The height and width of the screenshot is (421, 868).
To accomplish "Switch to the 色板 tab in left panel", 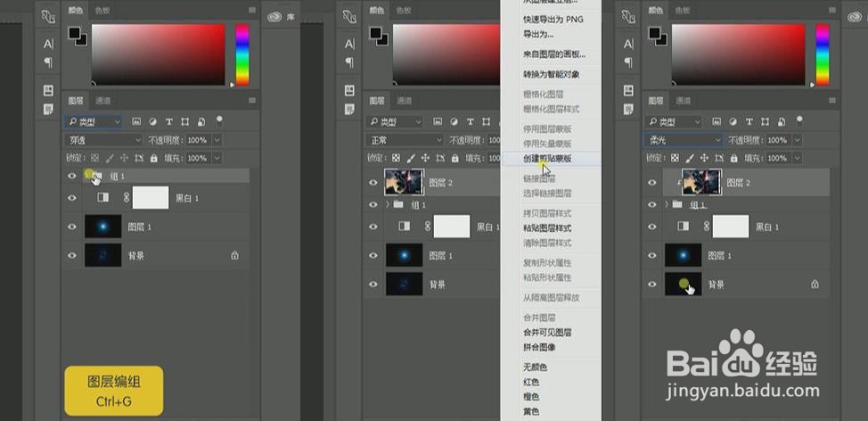I will 102,10.
